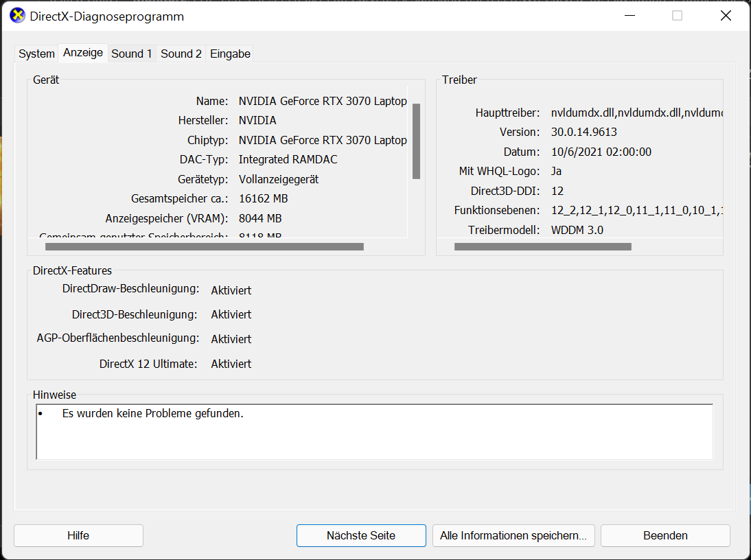The height and width of the screenshot is (560, 751).
Task: Click the Chiptyp value text
Action: tap(323, 140)
